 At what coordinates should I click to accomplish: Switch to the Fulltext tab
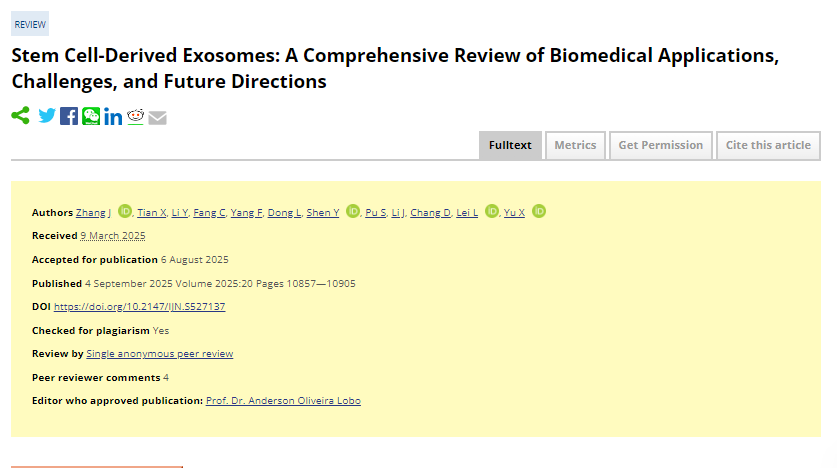coord(510,145)
